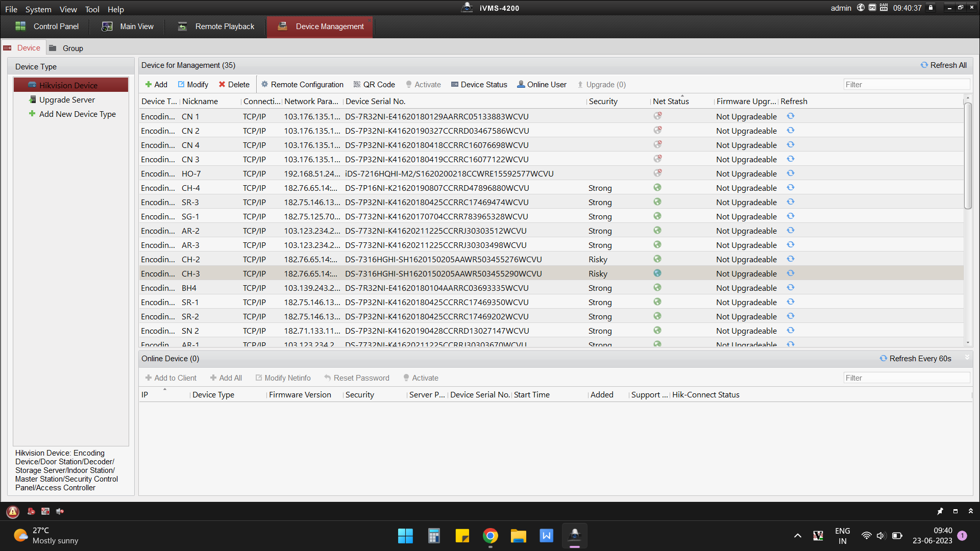
Task: Click the lock icon next to the clock
Action: pos(930,8)
